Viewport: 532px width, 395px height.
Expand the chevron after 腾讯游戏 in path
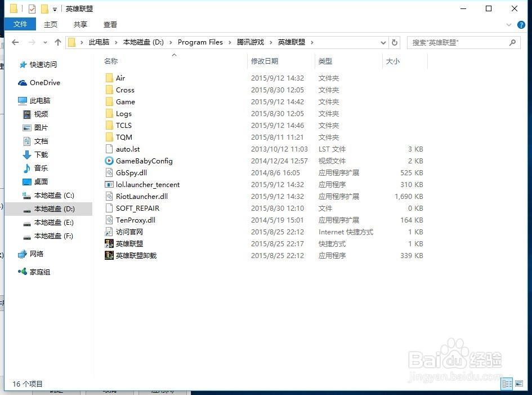(271, 42)
